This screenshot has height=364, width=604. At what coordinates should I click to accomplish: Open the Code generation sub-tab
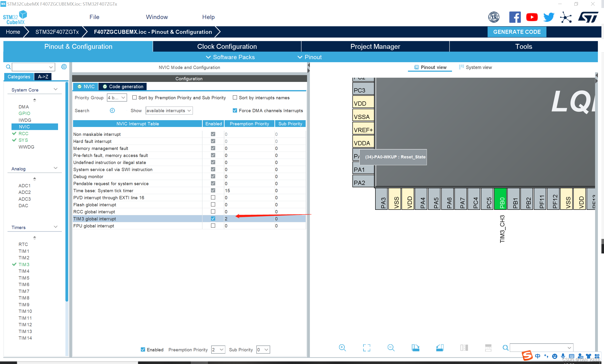[x=123, y=86]
